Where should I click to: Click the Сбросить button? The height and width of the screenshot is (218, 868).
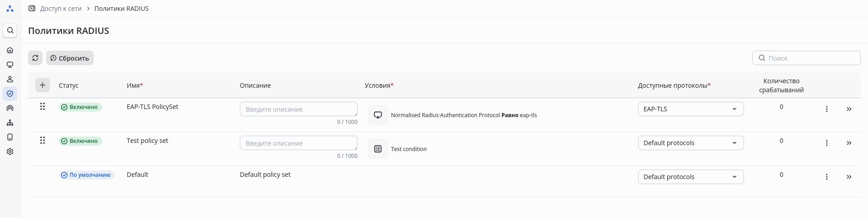point(70,58)
